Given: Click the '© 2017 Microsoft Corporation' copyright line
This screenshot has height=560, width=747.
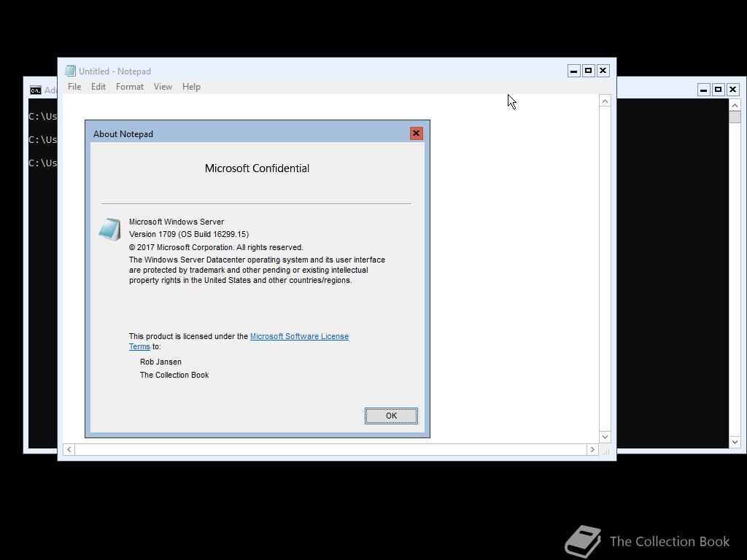Looking at the screenshot, I should (216, 248).
